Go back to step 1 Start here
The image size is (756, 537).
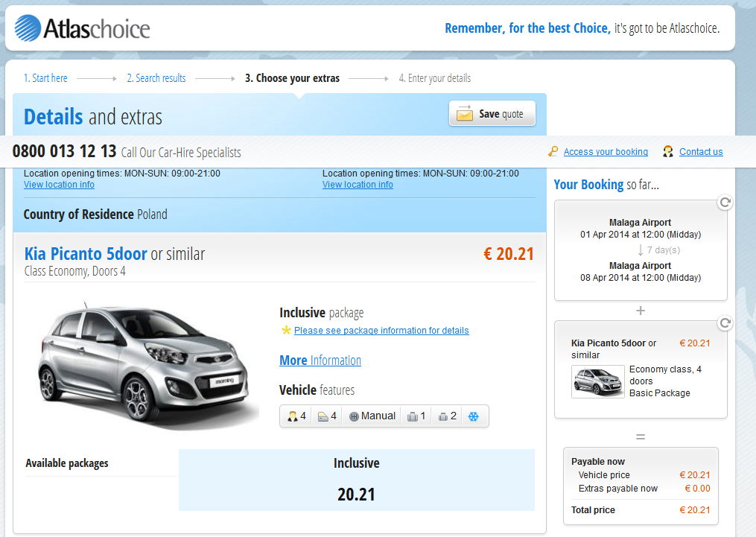tap(45, 78)
